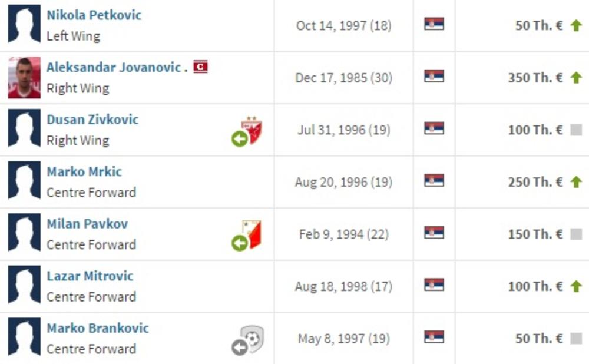Viewport: 589px width, 364px height.
Task: Open Nikola Petkovic's player profile
Action: (94, 15)
